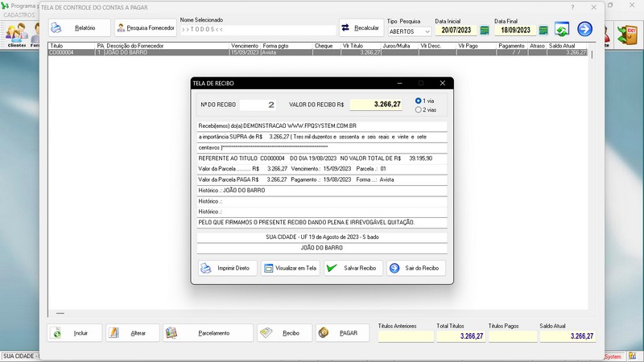Image resolution: width=644 pixels, height=362 pixels.
Task: Save receipt with Salvar Recibo
Action: coord(353,268)
